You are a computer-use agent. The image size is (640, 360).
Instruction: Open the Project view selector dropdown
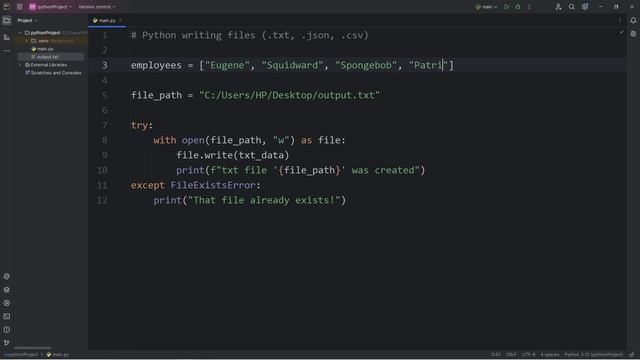pos(27,20)
